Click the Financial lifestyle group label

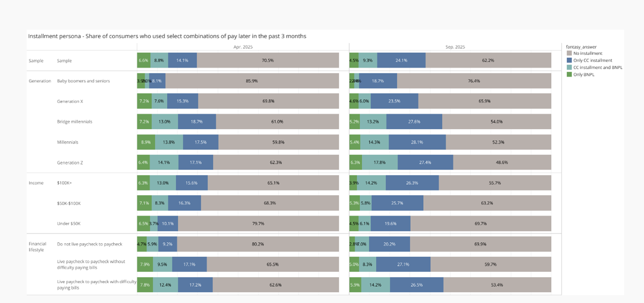point(37,247)
